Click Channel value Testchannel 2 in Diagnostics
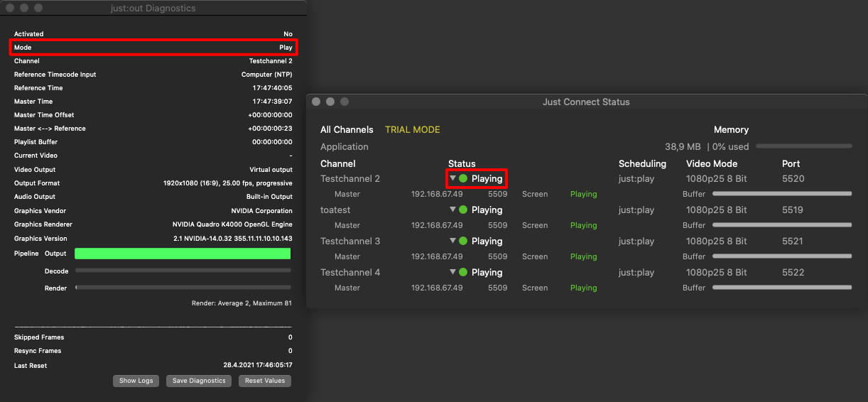Image resolution: width=868 pixels, height=402 pixels. pyautogui.click(x=271, y=61)
